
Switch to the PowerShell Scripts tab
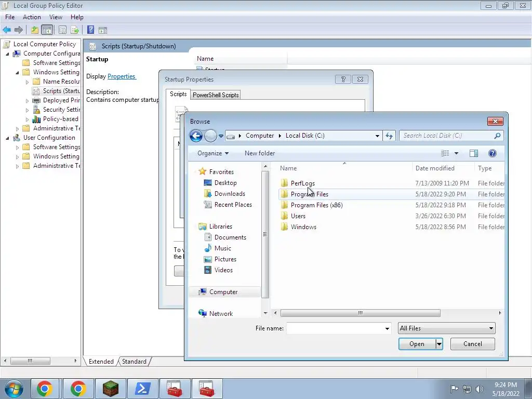click(x=216, y=95)
